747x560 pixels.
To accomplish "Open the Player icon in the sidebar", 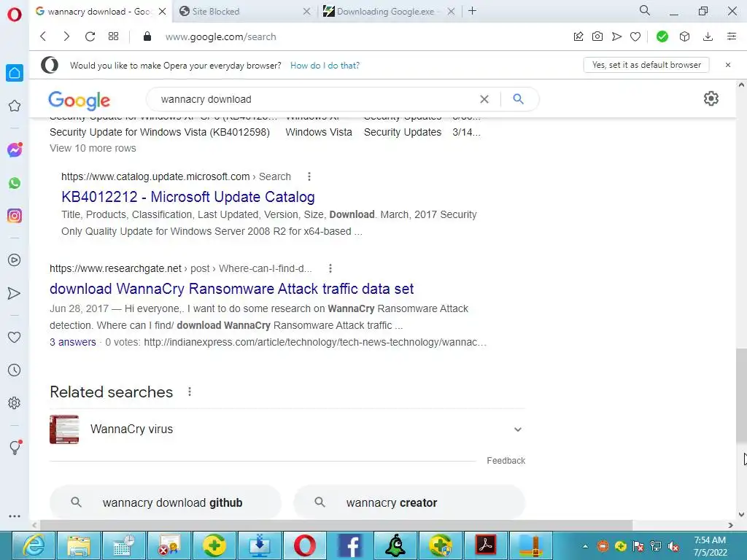I will point(15,260).
